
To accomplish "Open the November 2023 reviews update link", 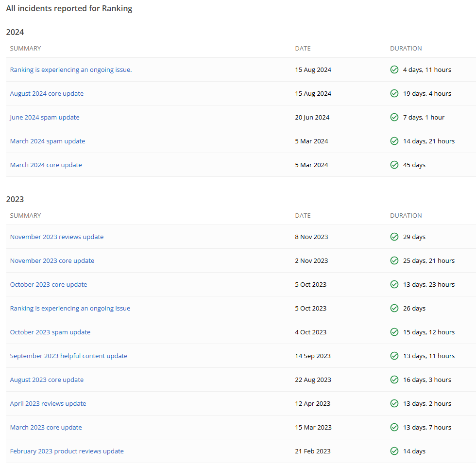I will [57, 237].
